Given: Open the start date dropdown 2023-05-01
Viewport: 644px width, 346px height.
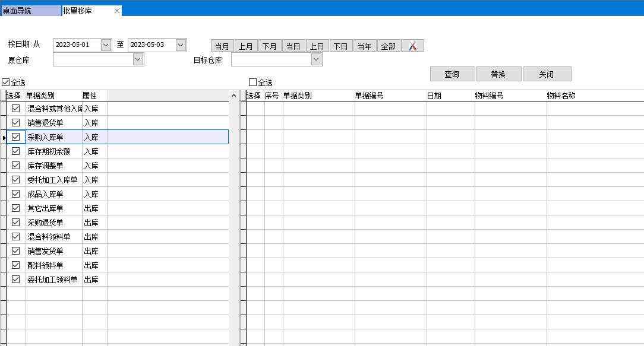Looking at the screenshot, I should pyautogui.click(x=106, y=45).
